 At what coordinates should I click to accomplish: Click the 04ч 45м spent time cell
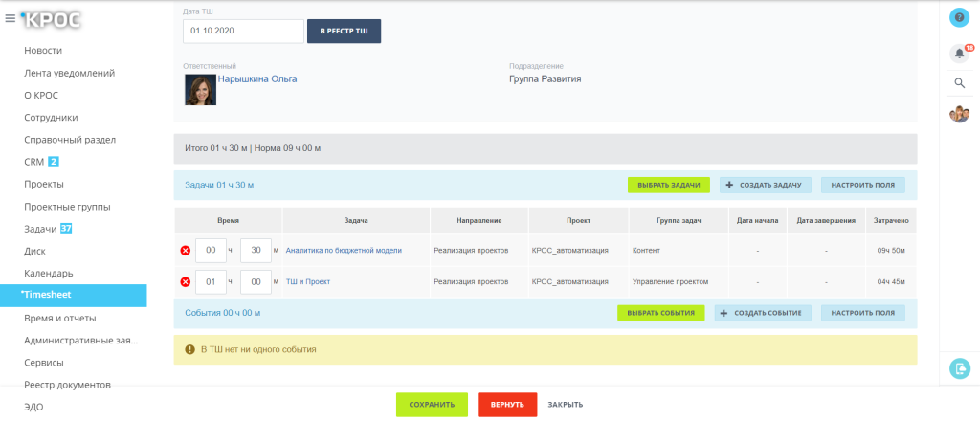(x=891, y=282)
